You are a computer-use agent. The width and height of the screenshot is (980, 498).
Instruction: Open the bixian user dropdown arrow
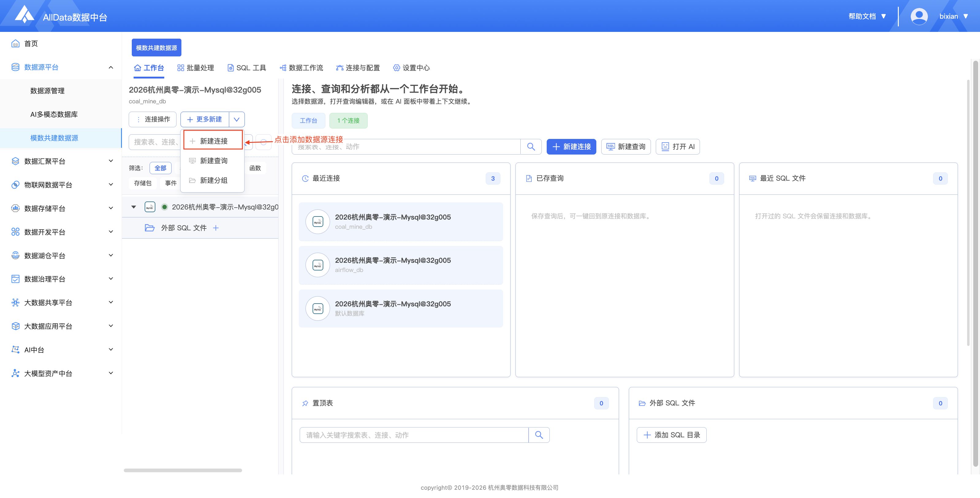coord(966,16)
